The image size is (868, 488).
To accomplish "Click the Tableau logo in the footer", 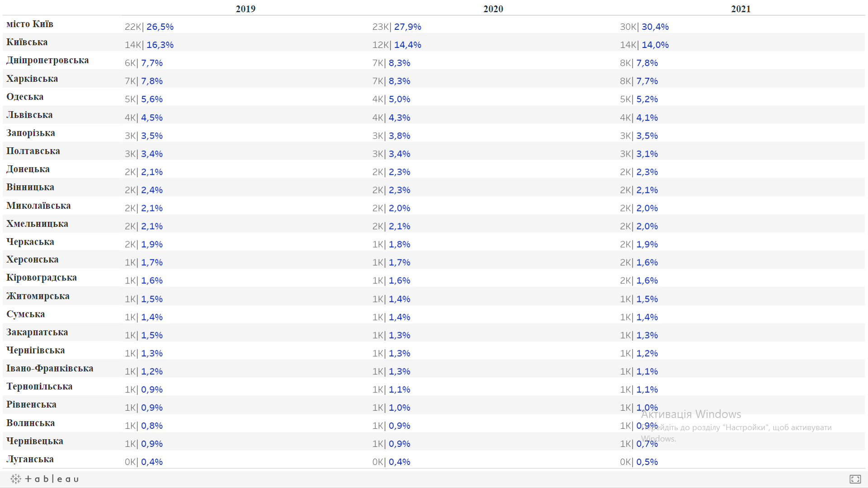I will click(x=45, y=479).
